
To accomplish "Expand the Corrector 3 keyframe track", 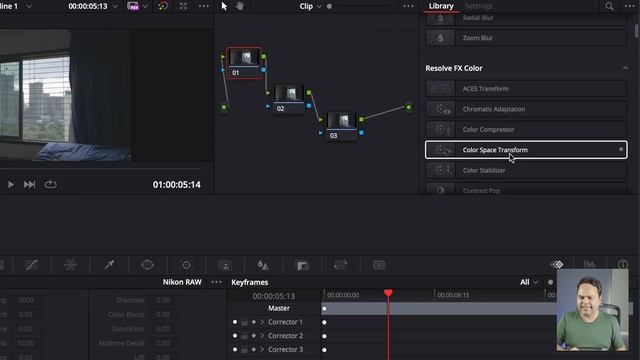I will [262, 349].
